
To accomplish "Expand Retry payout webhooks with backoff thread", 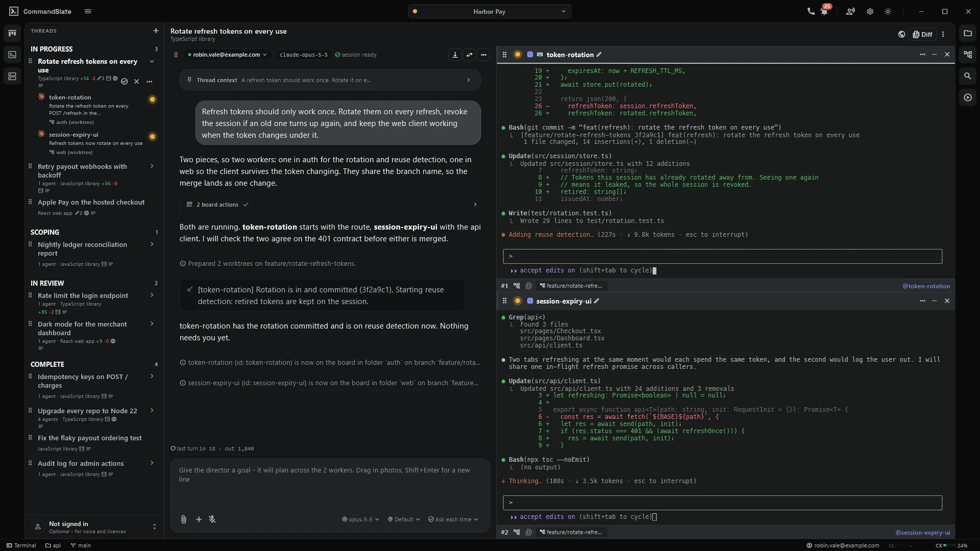I will [152, 166].
